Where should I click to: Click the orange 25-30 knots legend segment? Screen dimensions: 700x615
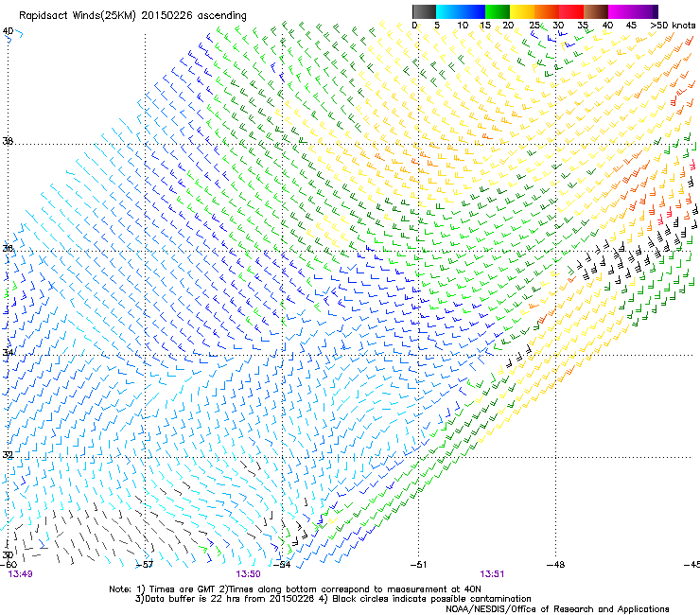[547, 11]
